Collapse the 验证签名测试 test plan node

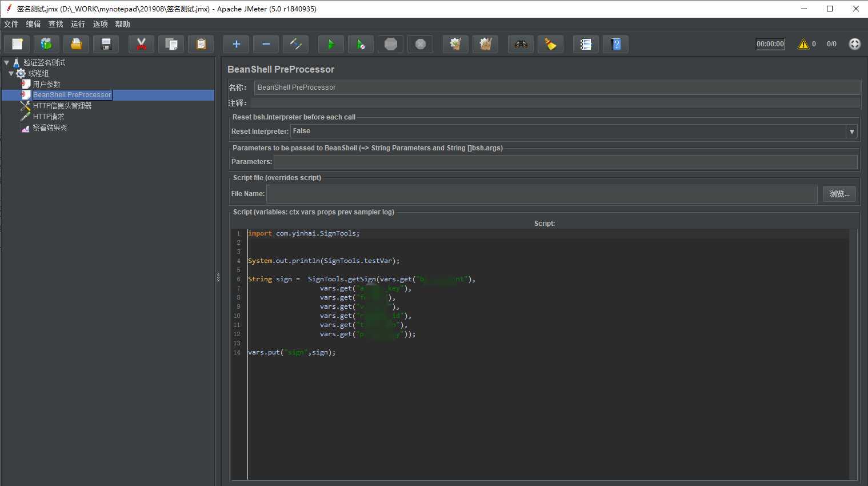[x=6, y=62]
